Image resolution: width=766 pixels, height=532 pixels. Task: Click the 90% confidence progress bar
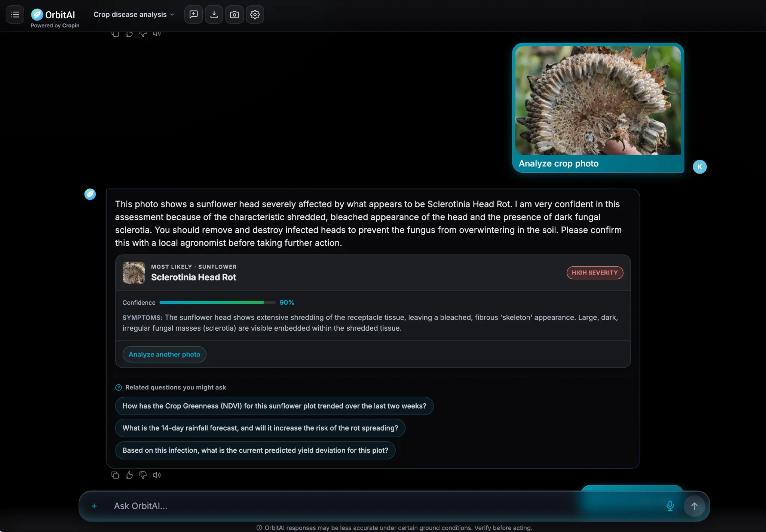[217, 302]
